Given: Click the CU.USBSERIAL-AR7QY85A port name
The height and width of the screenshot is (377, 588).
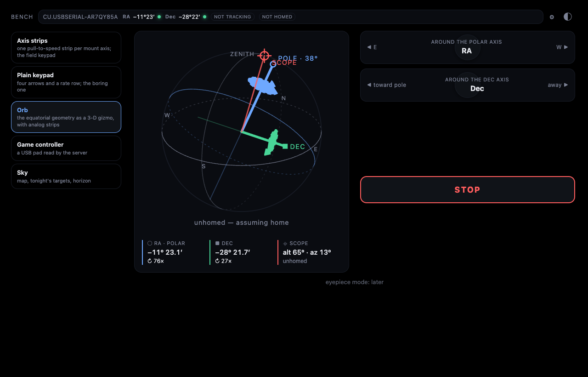Looking at the screenshot, I should point(80,17).
